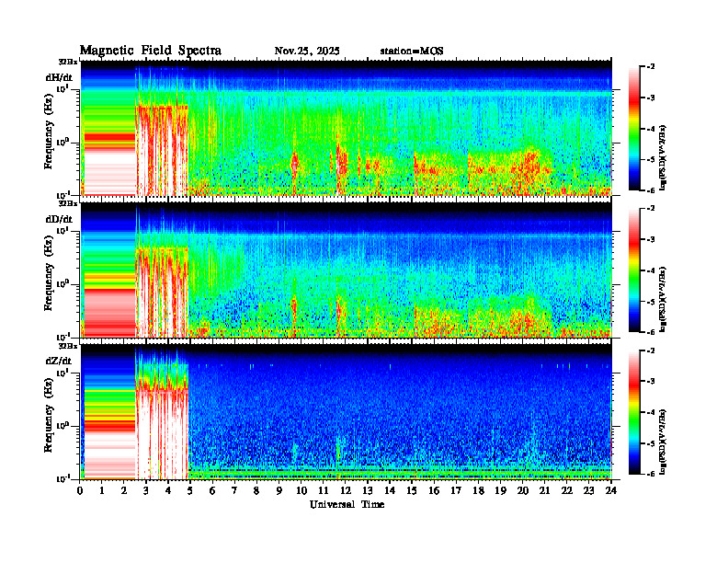Image resolution: width=728 pixels, height=563 pixels.
Task: Click the "Magnetic Field Spectra" title
Action: pos(151,51)
